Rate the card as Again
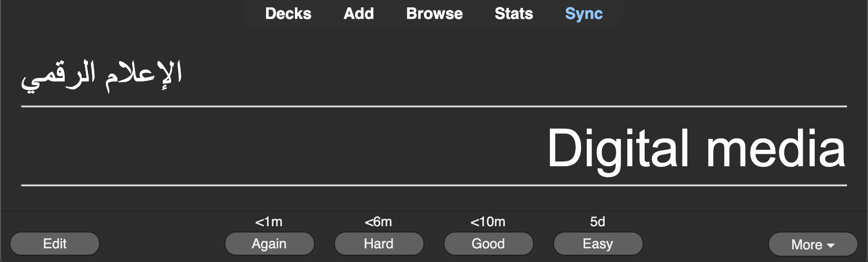The image size is (868, 262). pos(269,244)
